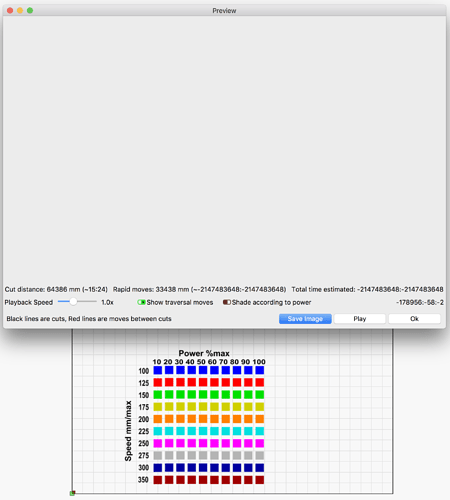Toggle Show traversal moves switch
The height and width of the screenshot is (500, 450).
tap(141, 302)
